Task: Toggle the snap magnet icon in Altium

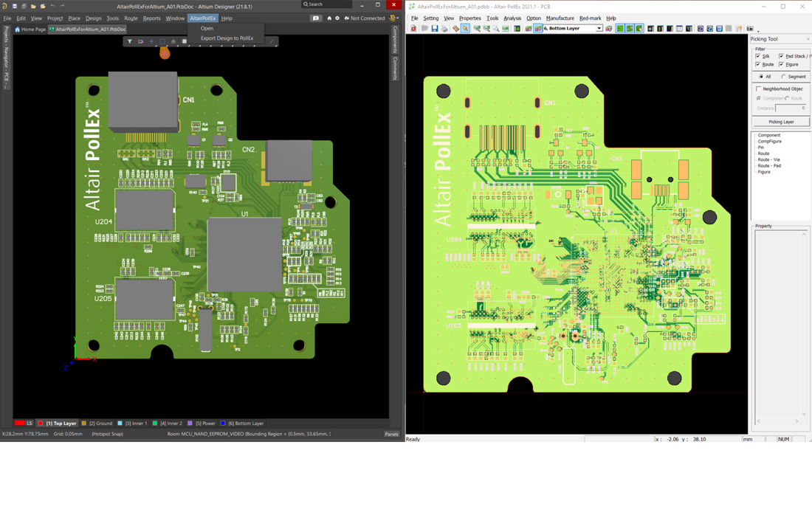Action: click(x=140, y=41)
